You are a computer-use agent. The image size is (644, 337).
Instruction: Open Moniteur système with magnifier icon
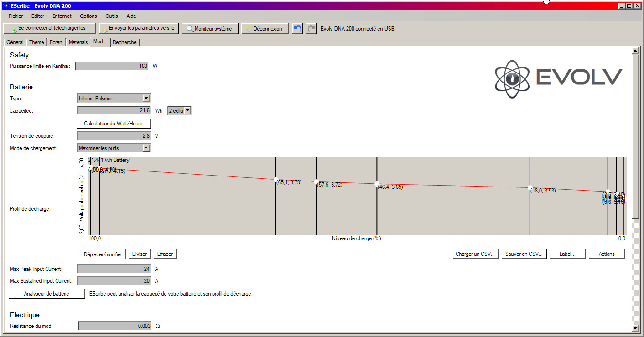(x=209, y=28)
